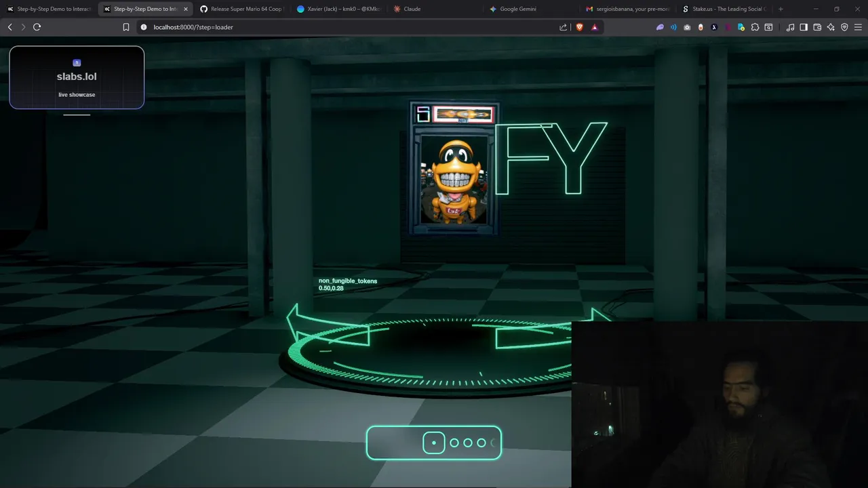Click the non_fungible_tokens label
868x488 pixels.
pyautogui.click(x=348, y=281)
